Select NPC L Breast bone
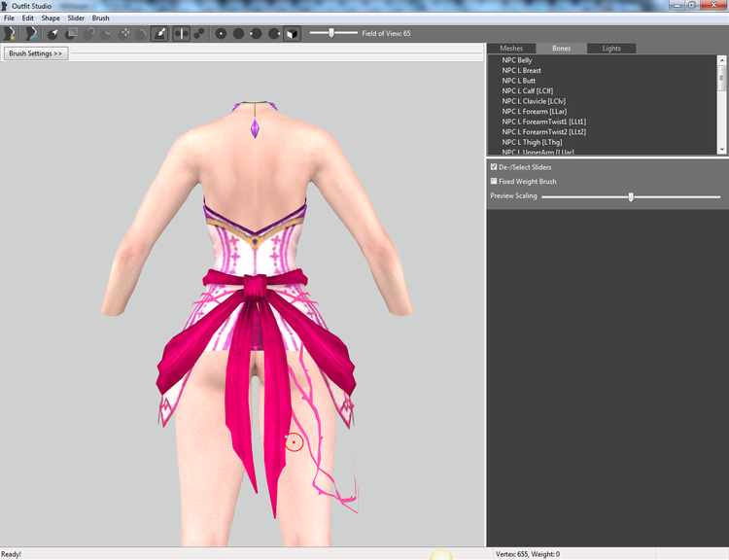 click(x=522, y=70)
